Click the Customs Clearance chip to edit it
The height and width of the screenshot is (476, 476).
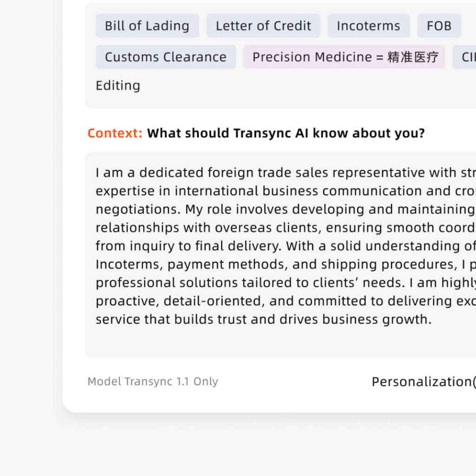[165, 57]
